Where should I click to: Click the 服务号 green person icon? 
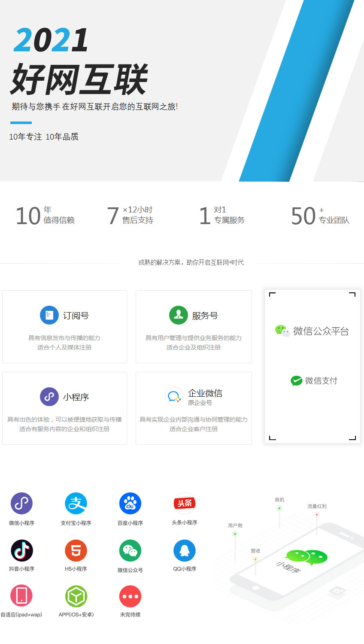coord(179,315)
